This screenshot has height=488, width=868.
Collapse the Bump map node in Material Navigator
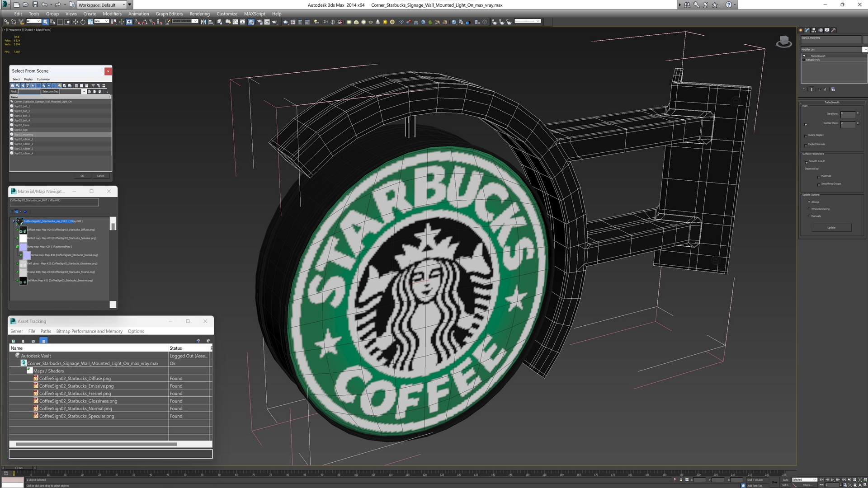tap(17, 247)
